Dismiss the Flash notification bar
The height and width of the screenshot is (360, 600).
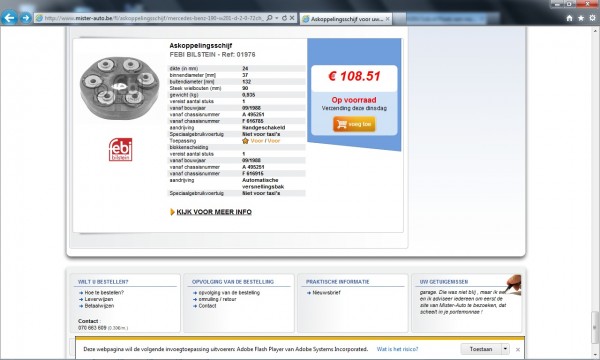pyautogui.click(x=518, y=349)
